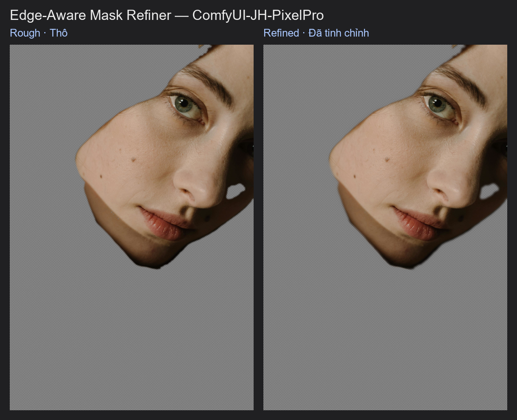This screenshot has width=517, height=420.
Task: Click the "Edge-Aware Mask Refiner — ComfyUI-JH-PixelPro" title
Action: click(x=167, y=15)
